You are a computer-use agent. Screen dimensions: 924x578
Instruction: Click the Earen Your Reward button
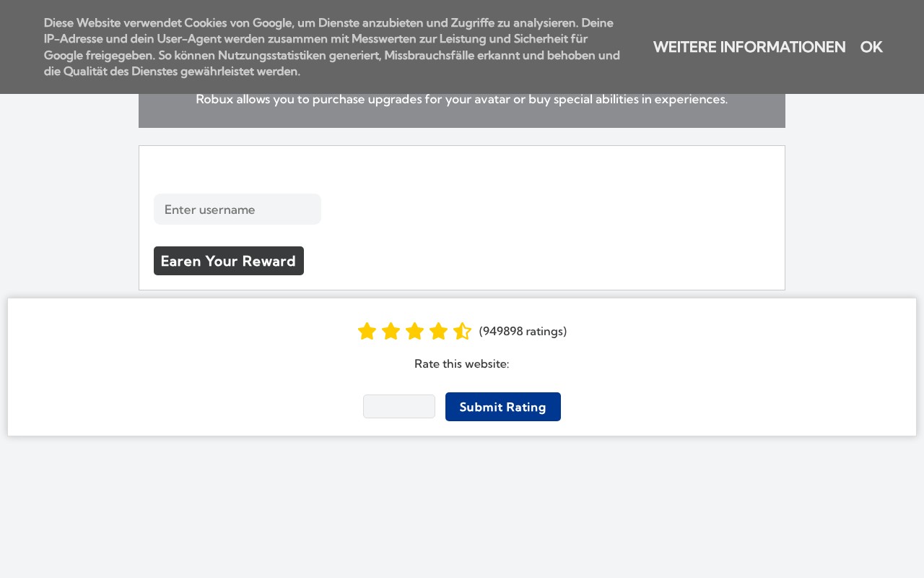229,261
